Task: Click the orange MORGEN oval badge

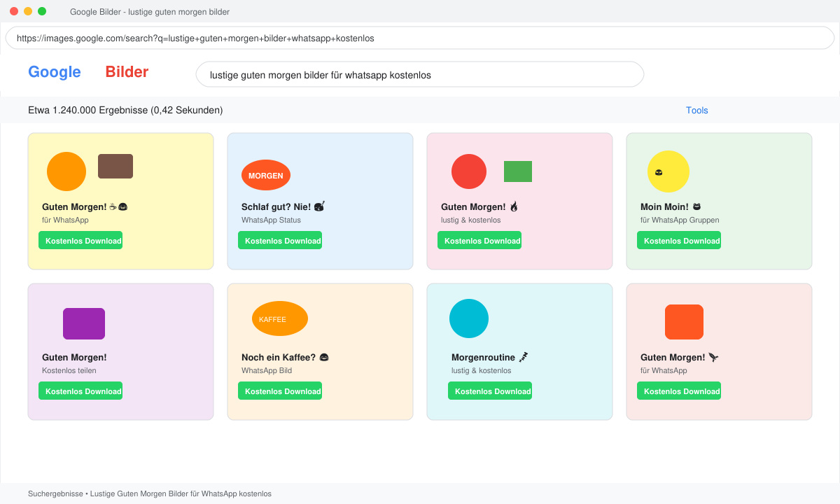Action: (x=266, y=175)
